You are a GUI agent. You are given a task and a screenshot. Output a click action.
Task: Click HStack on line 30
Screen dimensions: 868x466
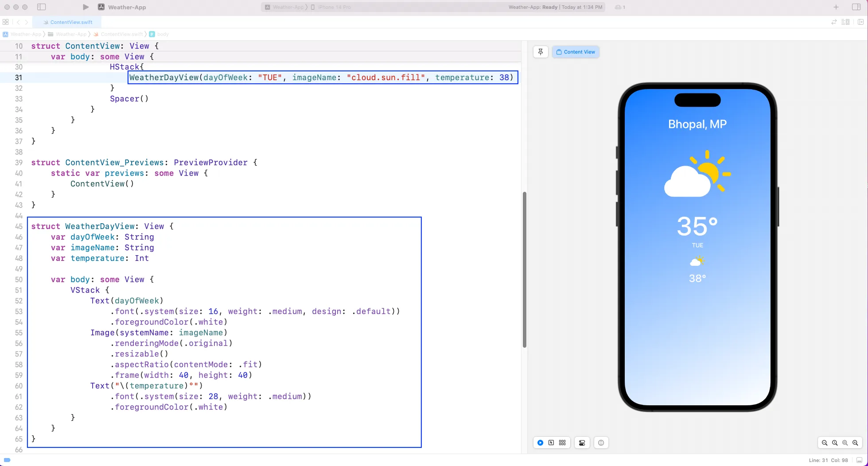127,67
